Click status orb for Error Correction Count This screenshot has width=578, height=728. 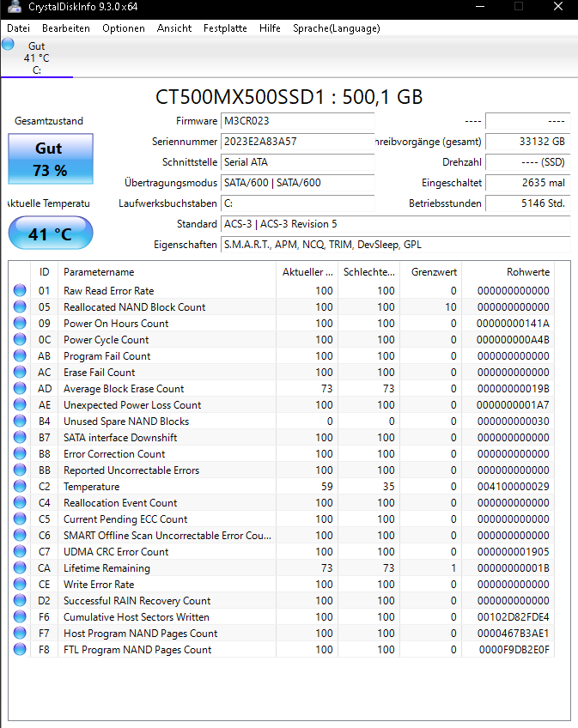coord(20,453)
